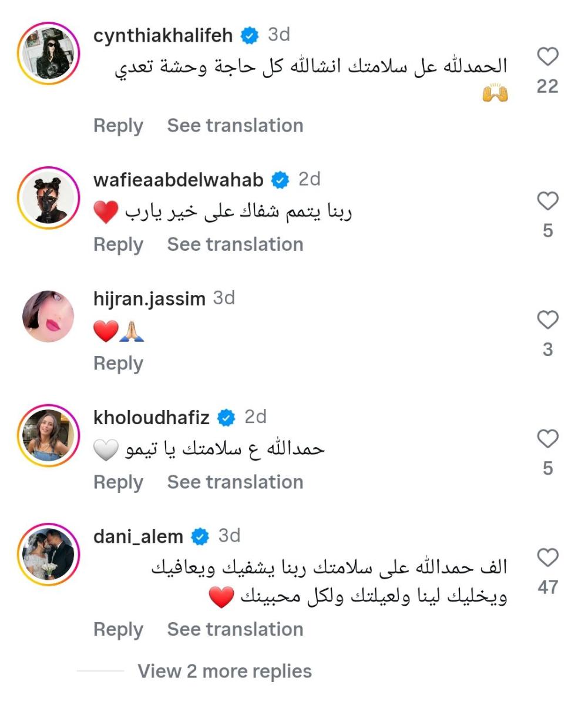This screenshot has height=705, width=588.
Task: Toggle like on wafieaabdelwahab's comment heart
Action: tap(548, 202)
